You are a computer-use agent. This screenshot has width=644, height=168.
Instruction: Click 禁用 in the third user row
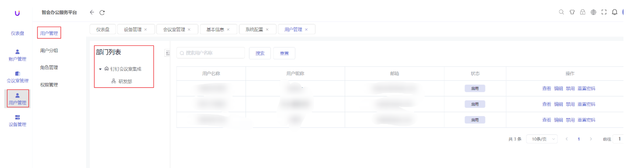(x=570, y=120)
